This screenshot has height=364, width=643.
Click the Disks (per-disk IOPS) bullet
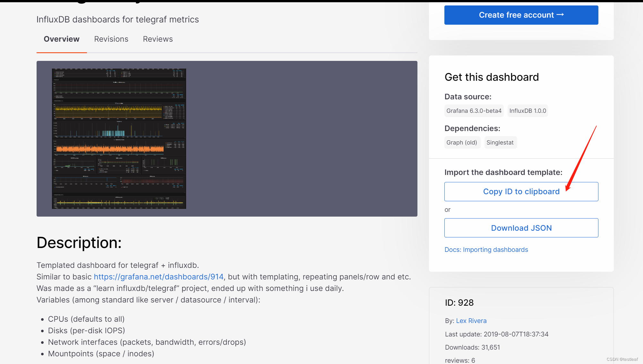click(x=86, y=331)
